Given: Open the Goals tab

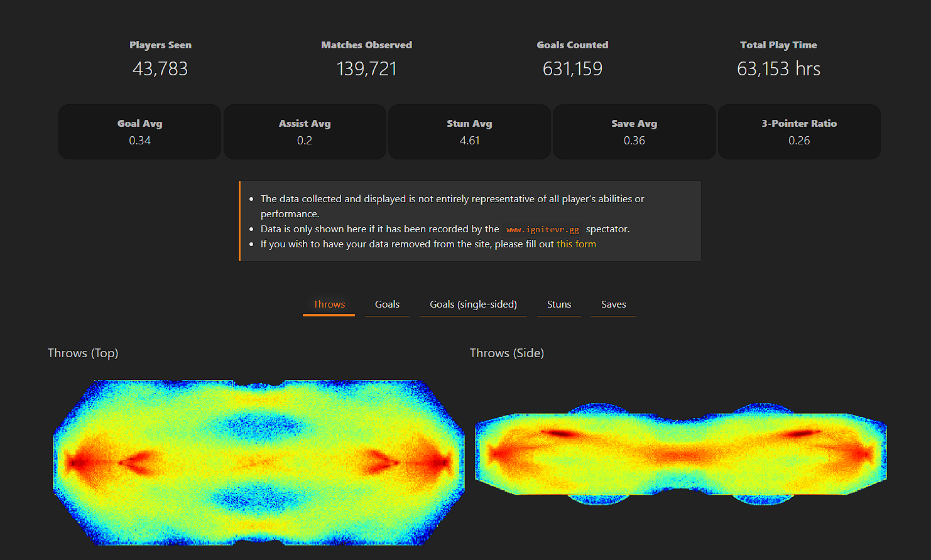Looking at the screenshot, I should pyautogui.click(x=387, y=304).
